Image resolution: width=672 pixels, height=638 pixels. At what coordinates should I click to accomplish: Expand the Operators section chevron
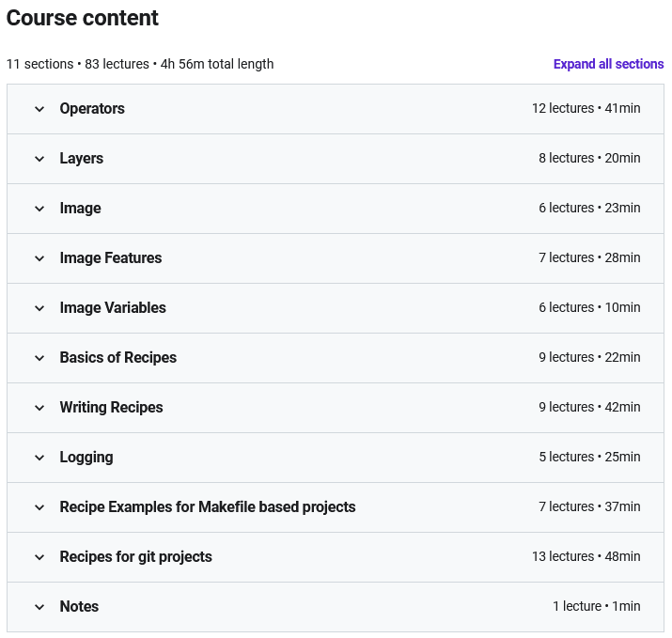[39, 109]
